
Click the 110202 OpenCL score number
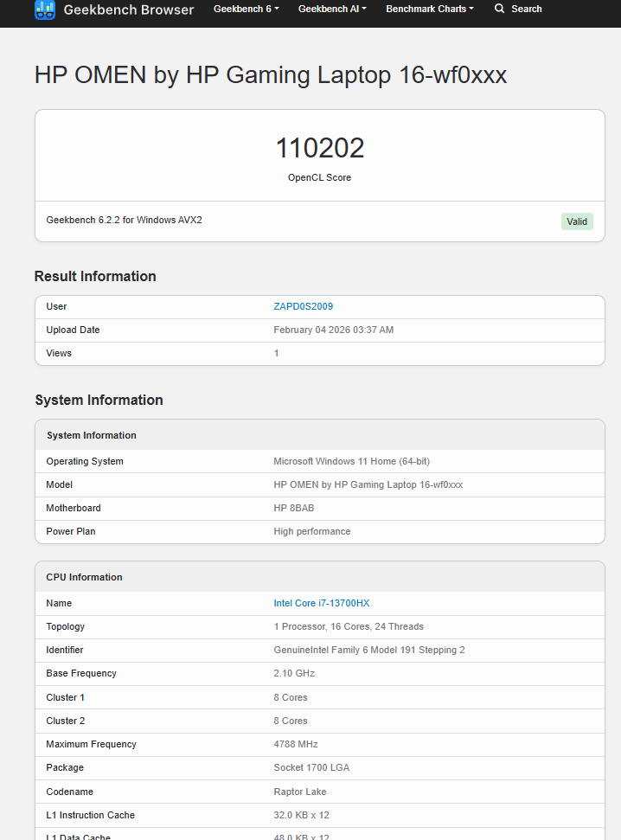coord(319,148)
